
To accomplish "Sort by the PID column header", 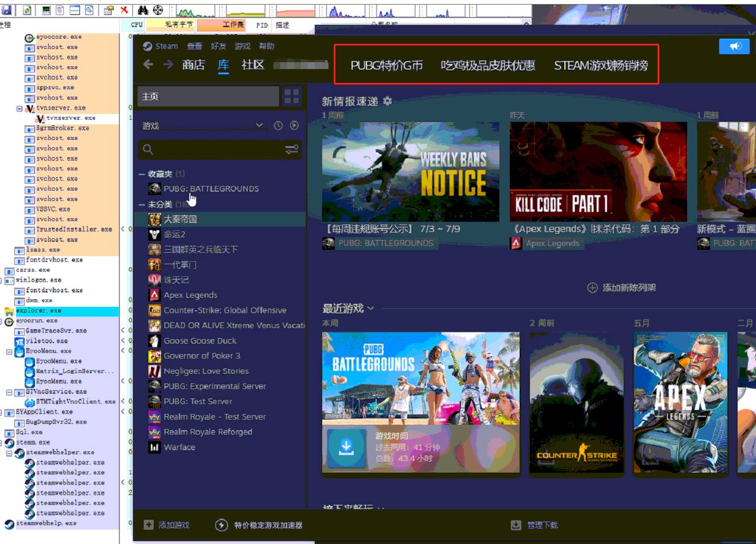I will click(x=261, y=25).
